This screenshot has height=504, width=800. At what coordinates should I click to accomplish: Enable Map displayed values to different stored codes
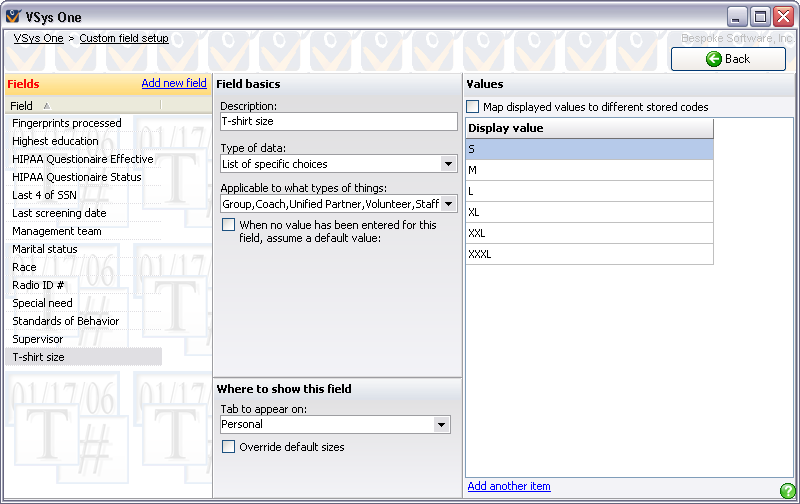click(472, 107)
